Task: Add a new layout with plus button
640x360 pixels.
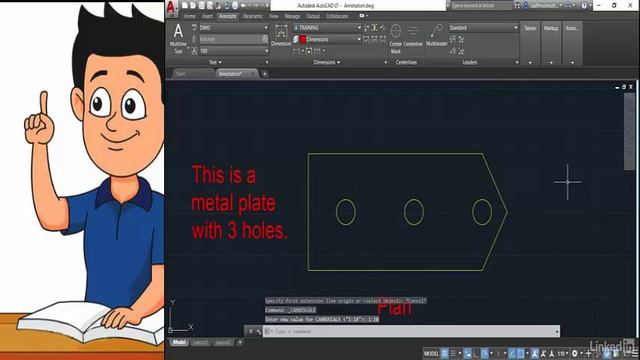Action: pos(240,342)
